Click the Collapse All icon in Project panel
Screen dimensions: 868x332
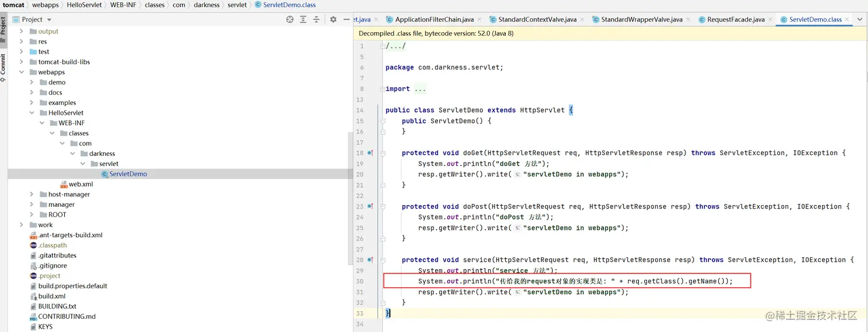click(x=316, y=20)
